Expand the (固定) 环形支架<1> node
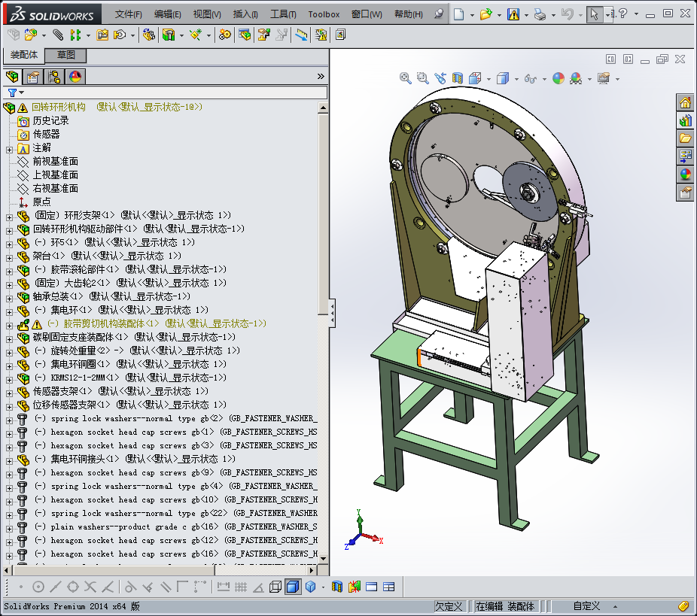Viewport: 697px width, 616px height. pyautogui.click(x=9, y=217)
